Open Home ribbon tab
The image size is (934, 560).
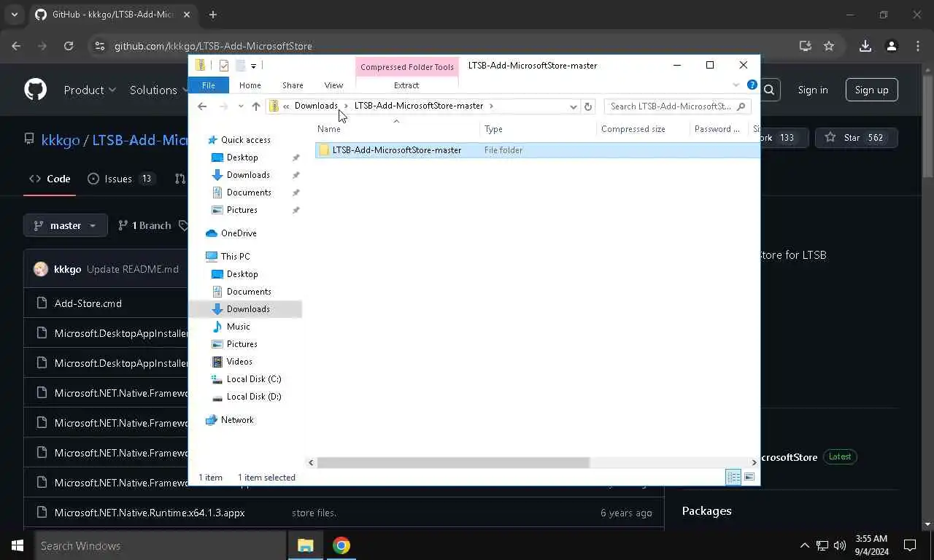point(250,85)
